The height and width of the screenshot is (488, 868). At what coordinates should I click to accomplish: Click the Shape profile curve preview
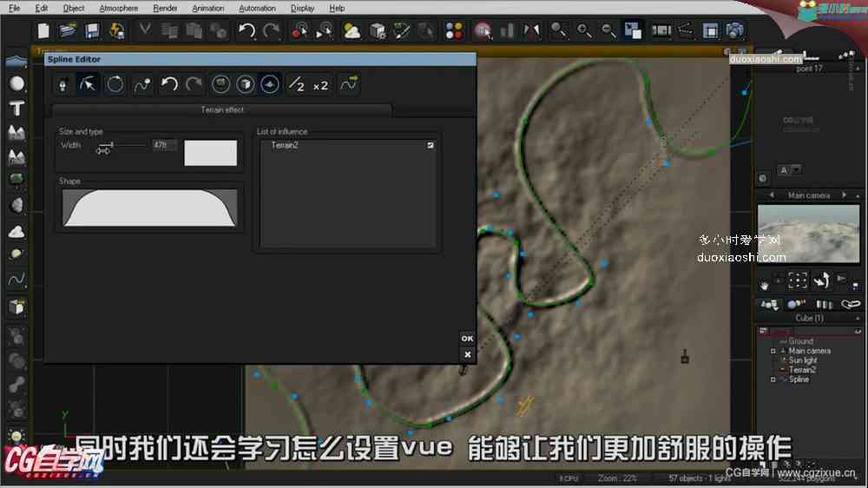pos(149,208)
